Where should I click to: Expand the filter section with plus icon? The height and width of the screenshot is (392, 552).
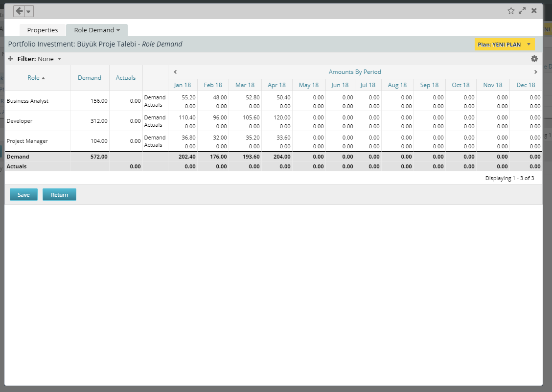[10, 59]
